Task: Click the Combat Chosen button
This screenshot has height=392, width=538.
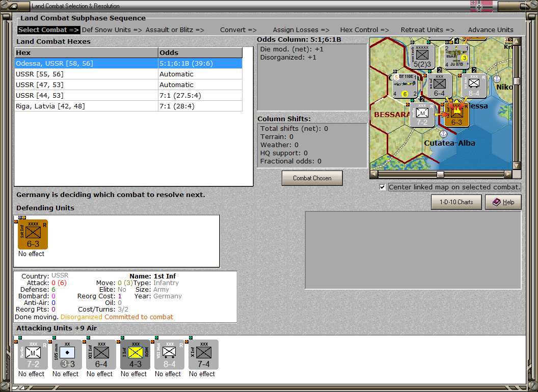Action: click(x=312, y=178)
